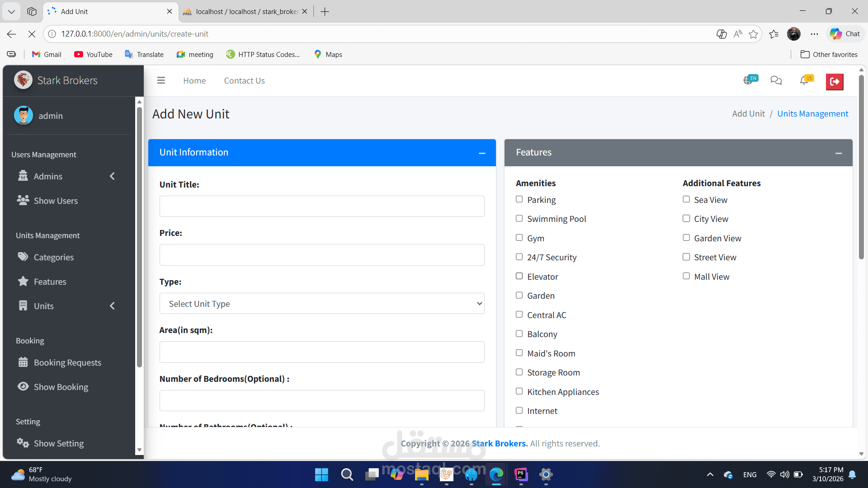Screen dimensions: 868x488
Task: Open the Contact Us nav item
Action: pyautogui.click(x=244, y=80)
